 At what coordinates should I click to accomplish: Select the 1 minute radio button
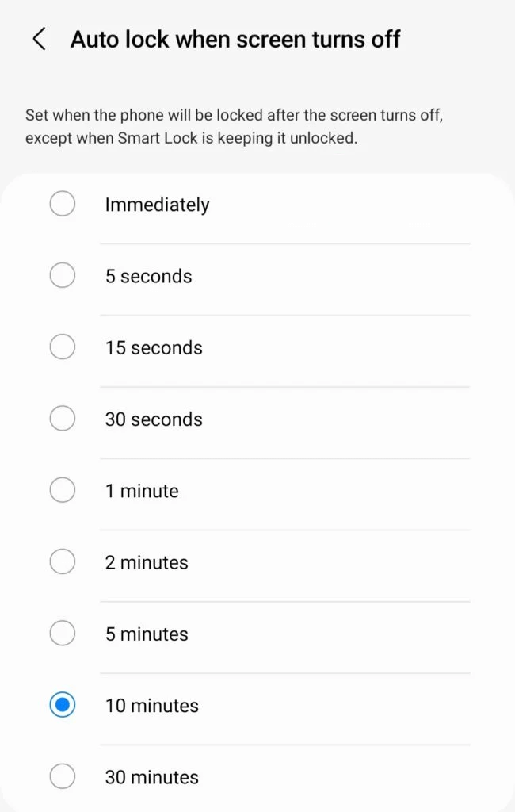click(x=63, y=490)
